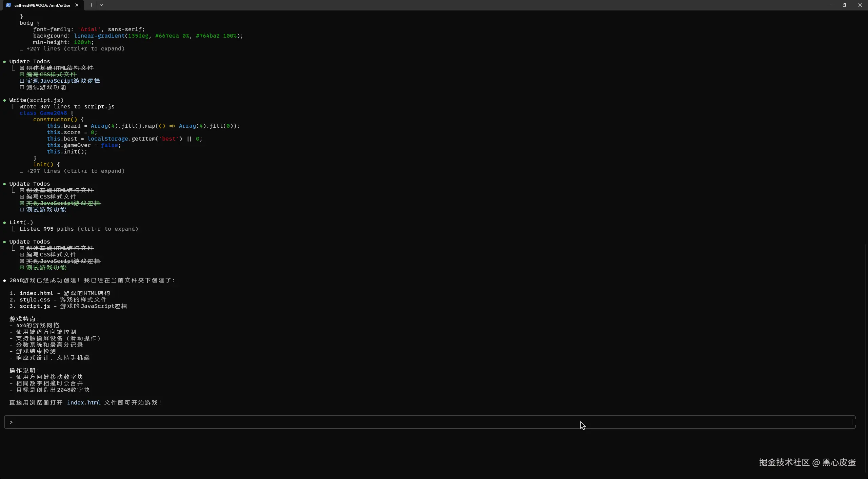
Task: Click 'class Game2048 {' code line
Action: [46, 113]
